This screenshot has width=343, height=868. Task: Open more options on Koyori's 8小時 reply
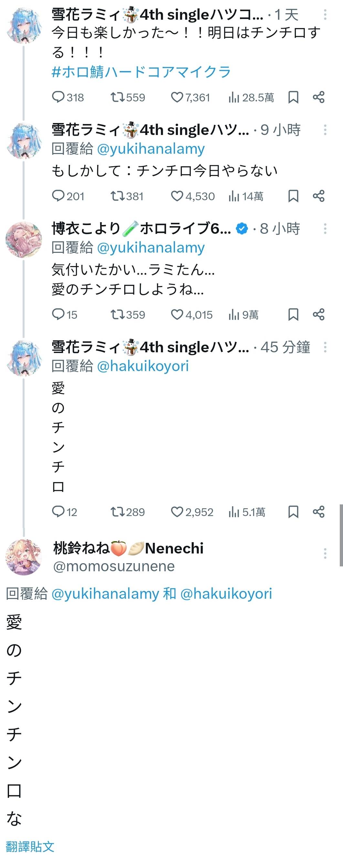(325, 229)
